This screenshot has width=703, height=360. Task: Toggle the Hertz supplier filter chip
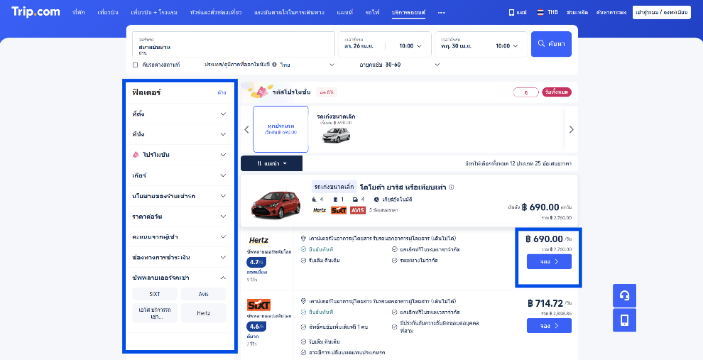click(x=204, y=313)
